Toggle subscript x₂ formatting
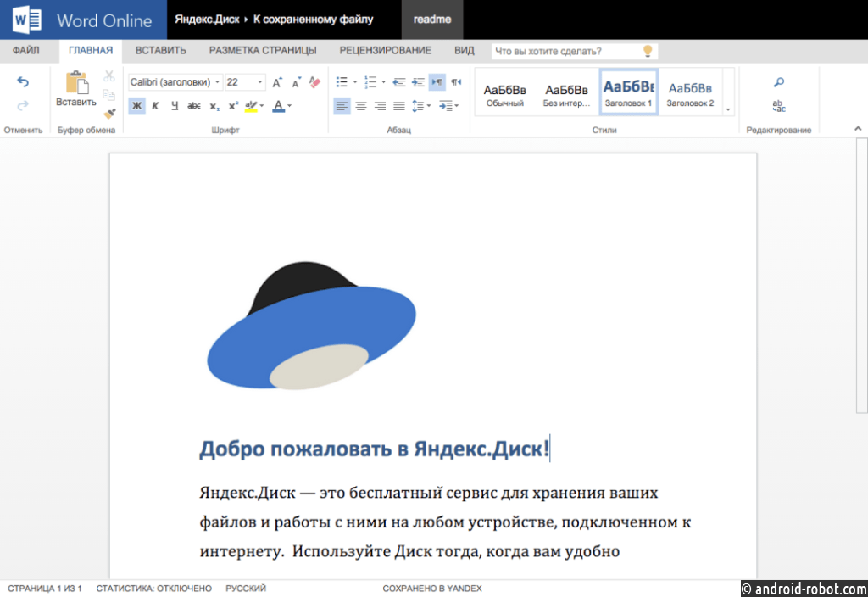The width and height of the screenshot is (868, 597). coord(214,106)
